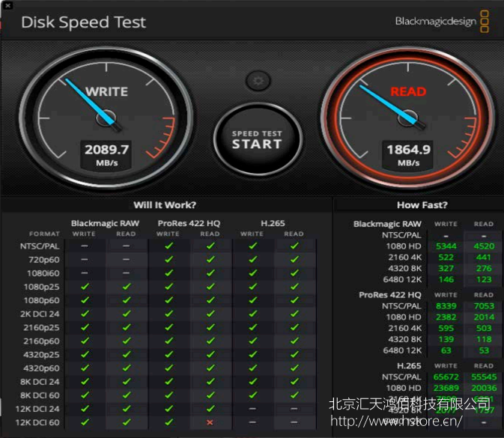The image size is (504, 438).
Task: Open the settings gear above Start
Action: 258,80
